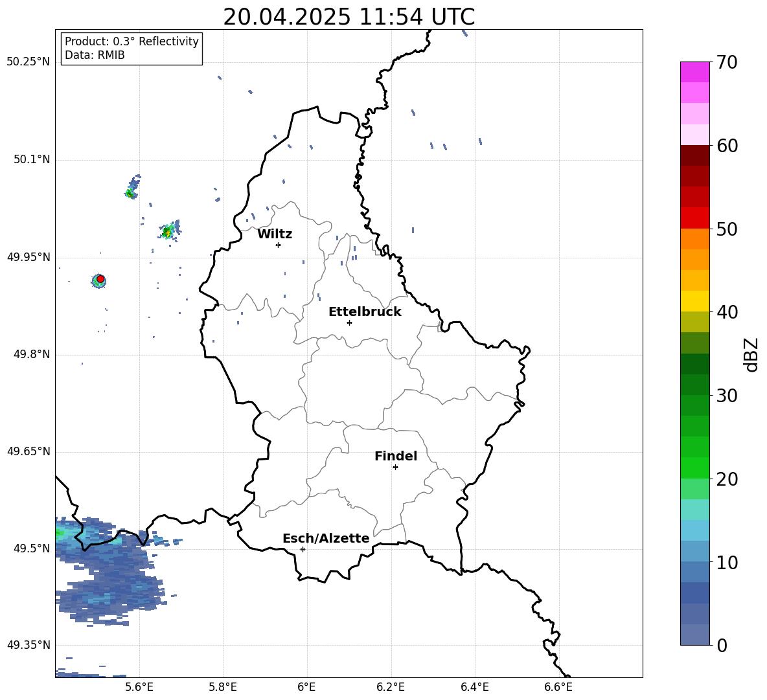Click the 50.25°N latitude label
The width and height of the screenshot is (767, 700).
click(29, 62)
